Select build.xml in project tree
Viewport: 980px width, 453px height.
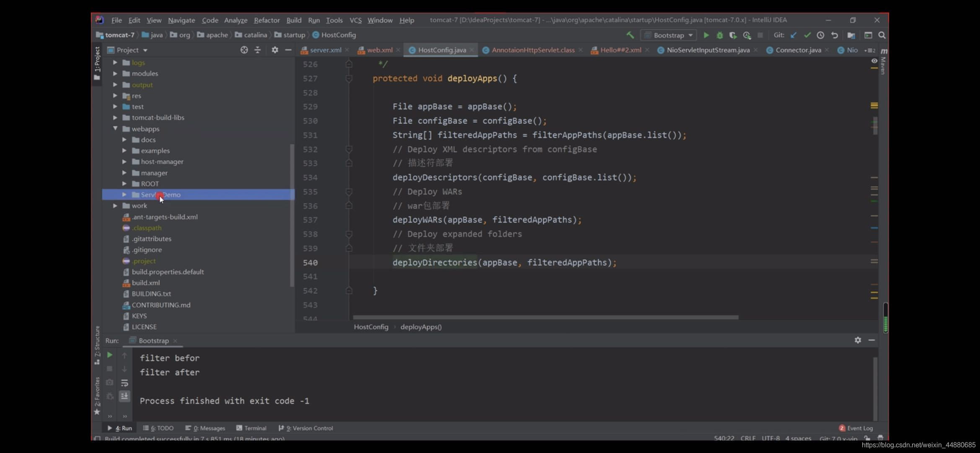[x=145, y=283]
